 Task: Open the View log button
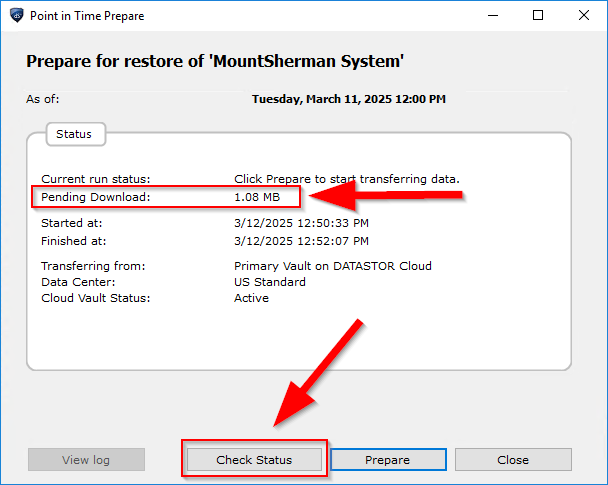(86, 460)
